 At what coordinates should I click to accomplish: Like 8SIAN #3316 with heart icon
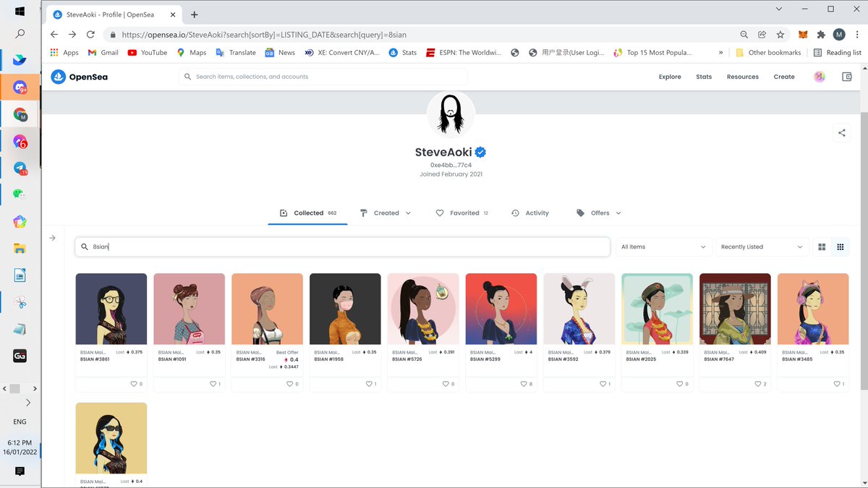(x=290, y=384)
